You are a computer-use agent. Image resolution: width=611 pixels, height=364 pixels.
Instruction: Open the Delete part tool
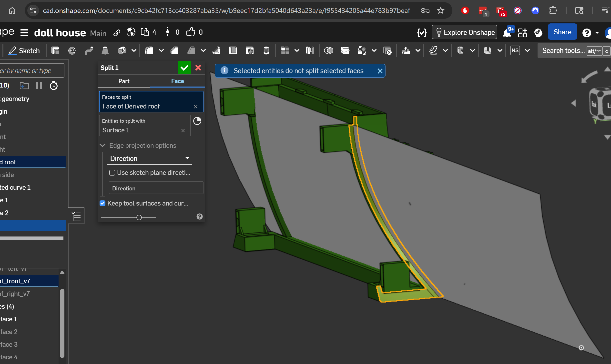point(387,51)
